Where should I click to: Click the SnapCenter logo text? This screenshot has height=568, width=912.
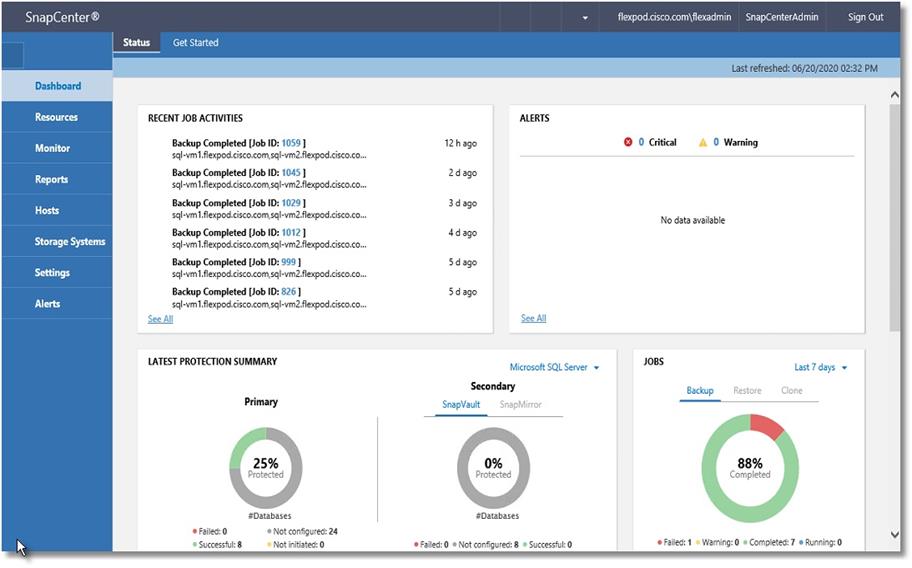coord(62,17)
